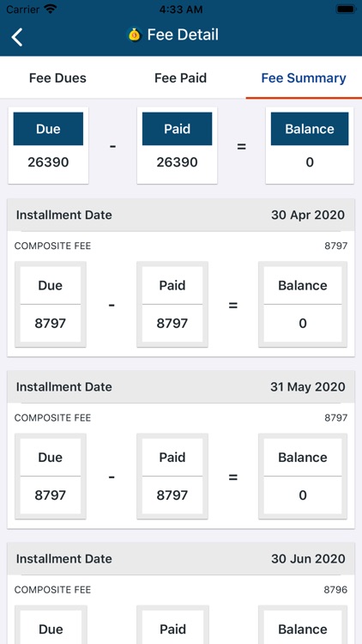362x644 pixels.
Task: Switch to the Fee Dues tab
Action: (57, 78)
